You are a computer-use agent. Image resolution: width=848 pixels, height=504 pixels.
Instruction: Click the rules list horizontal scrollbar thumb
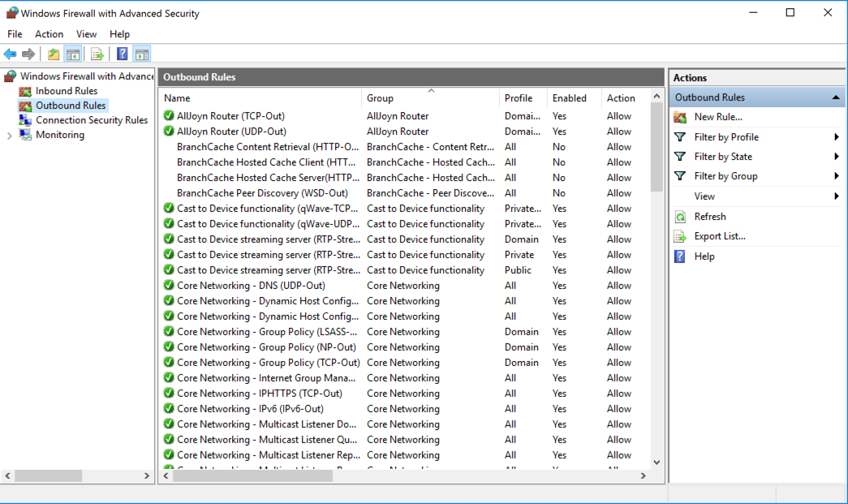(252, 476)
